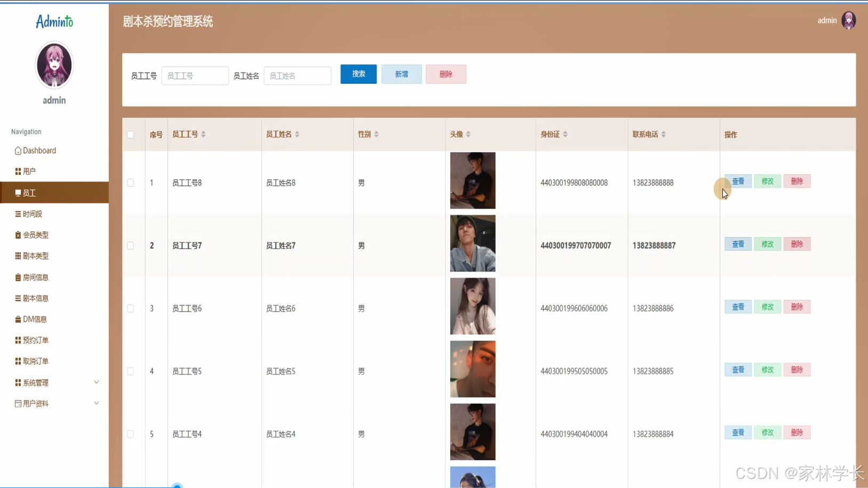868x488 pixels.
Task: Click 修改 for 员工工号4
Action: point(768,433)
